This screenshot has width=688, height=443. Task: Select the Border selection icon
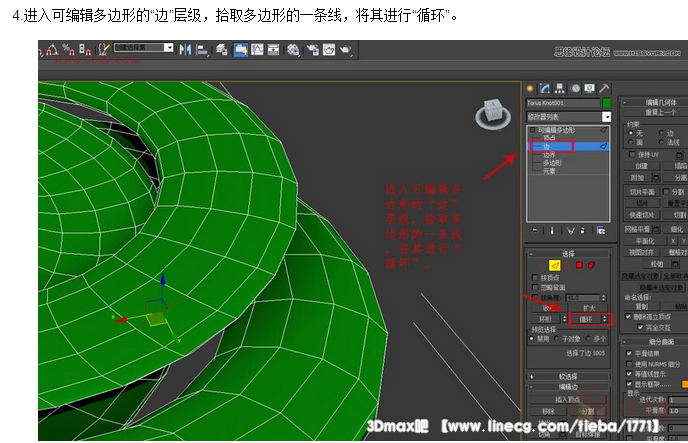[x=567, y=265]
